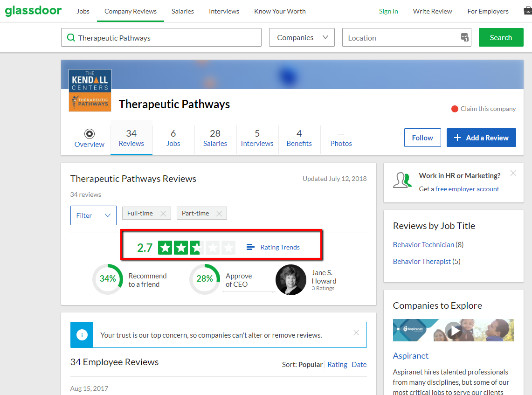532x395 pixels.
Task: Click the green rating stars
Action: click(196, 248)
